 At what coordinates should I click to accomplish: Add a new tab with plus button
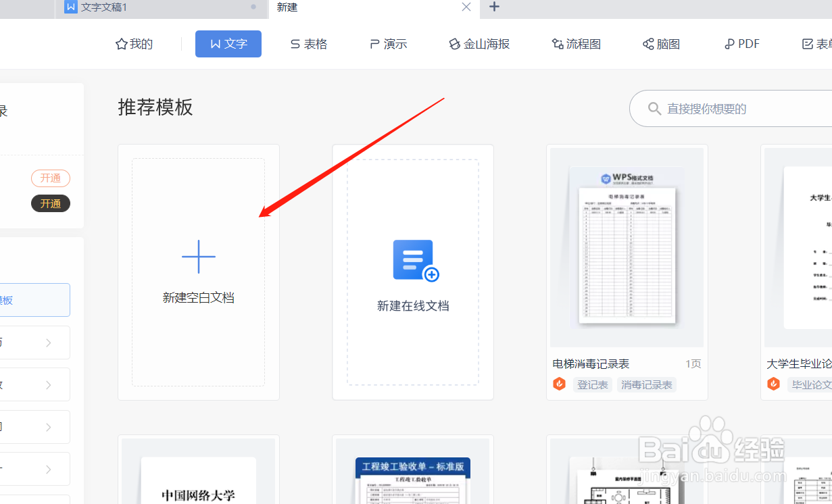(x=494, y=7)
